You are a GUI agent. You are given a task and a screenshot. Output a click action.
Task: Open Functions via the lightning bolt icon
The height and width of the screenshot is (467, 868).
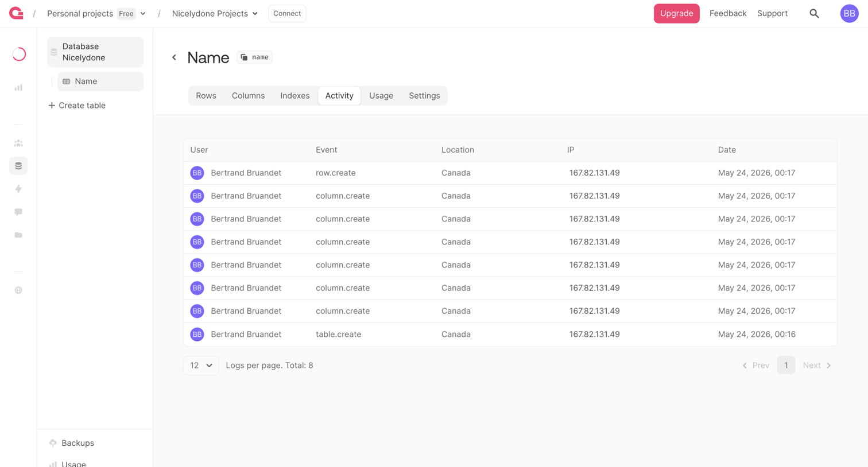coord(18,189)
